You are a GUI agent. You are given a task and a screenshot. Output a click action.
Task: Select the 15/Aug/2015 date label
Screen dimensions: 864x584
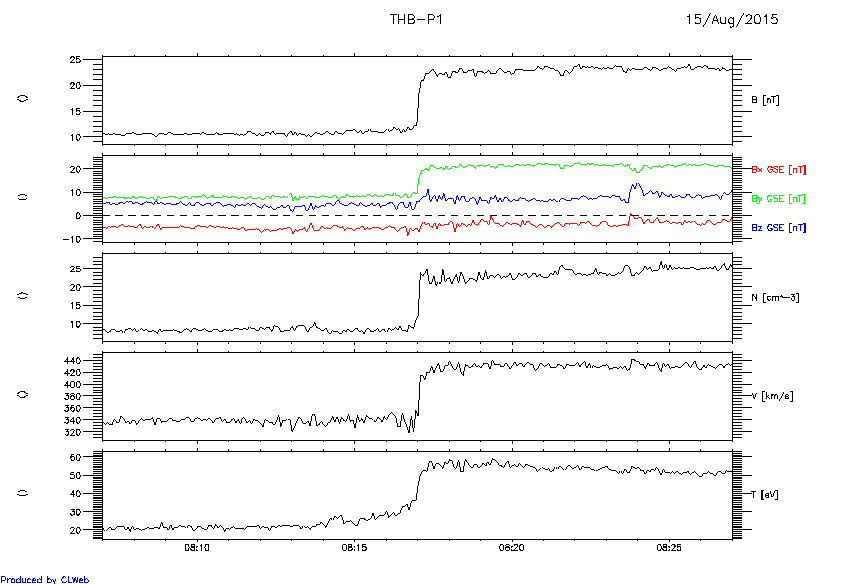[x=732, y=19]
